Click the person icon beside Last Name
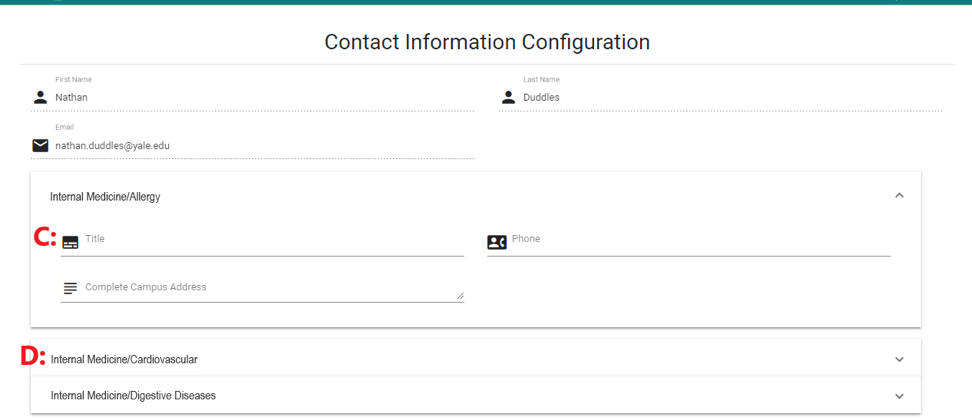 point(508,97)
